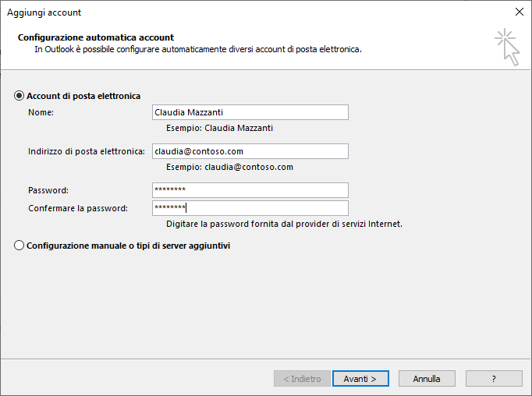Click the Configurazione automatica account heading
The width and height of the screenshot is (532, 396).
point(96,37)
